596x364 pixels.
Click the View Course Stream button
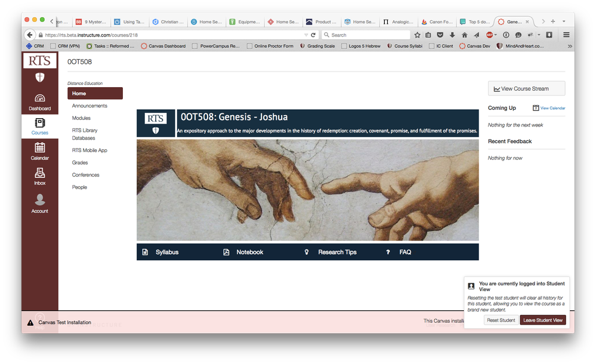526,89
